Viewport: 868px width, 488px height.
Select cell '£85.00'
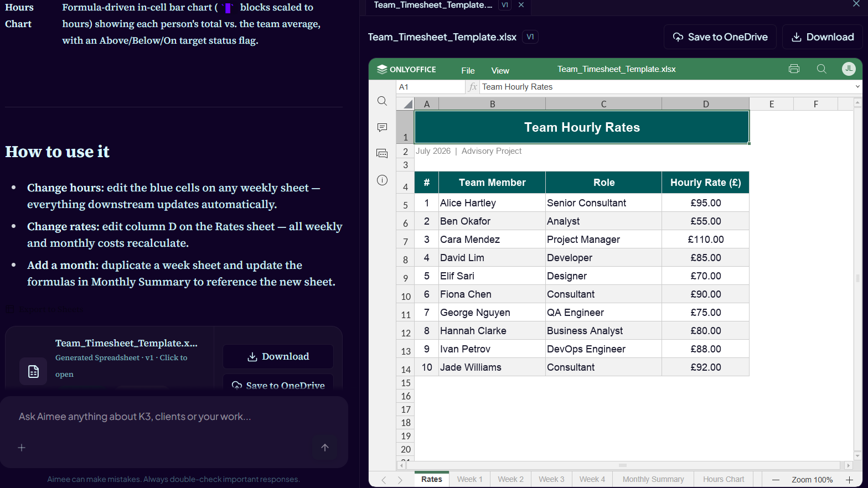point(706,258)
